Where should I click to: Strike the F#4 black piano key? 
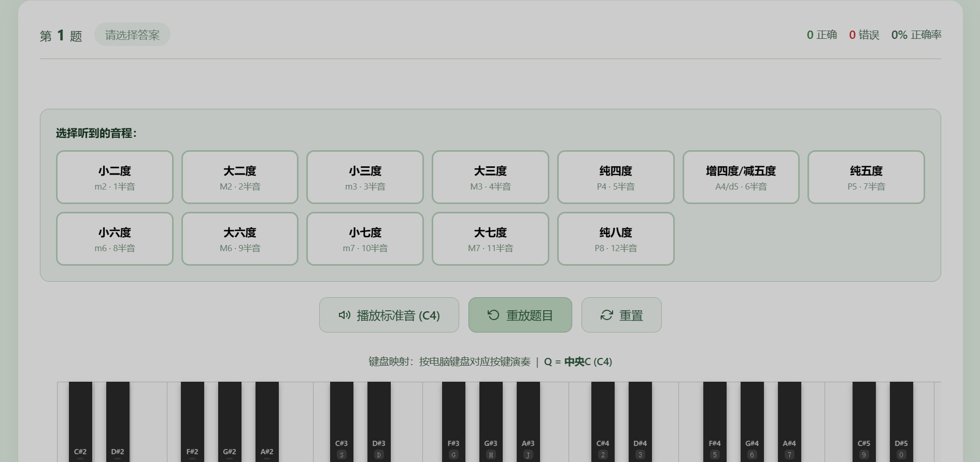click(715, 422)
